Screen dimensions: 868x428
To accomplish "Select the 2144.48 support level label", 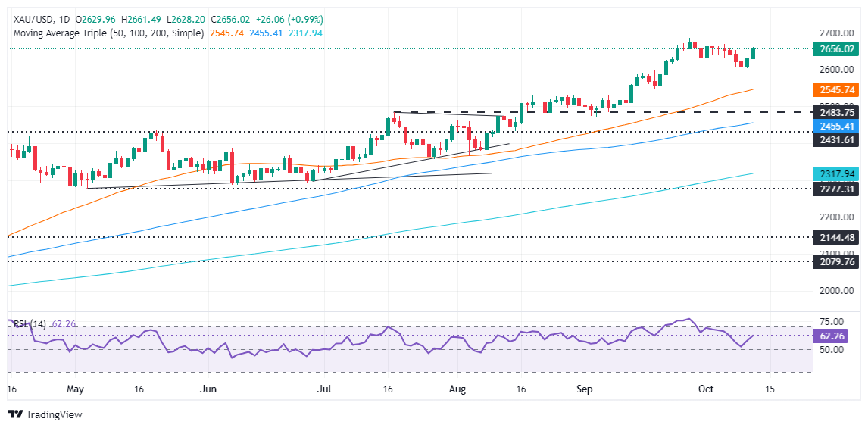I will [x=837, y=237].
